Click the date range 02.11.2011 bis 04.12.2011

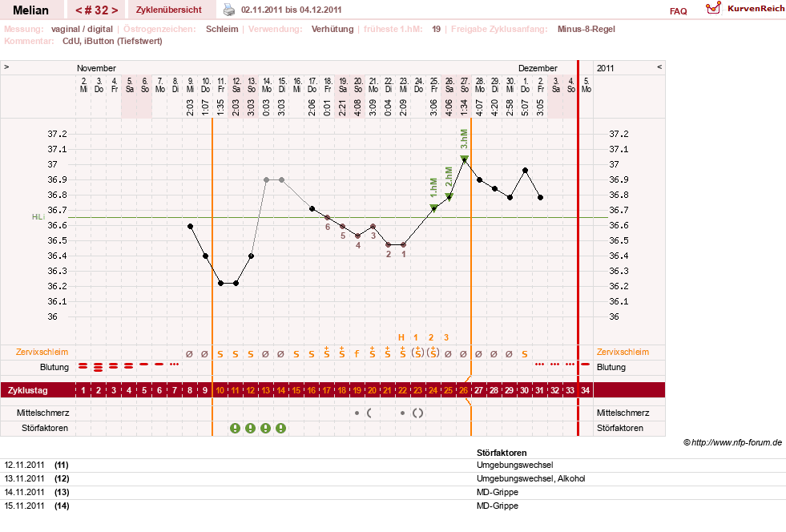pos(291,10)
